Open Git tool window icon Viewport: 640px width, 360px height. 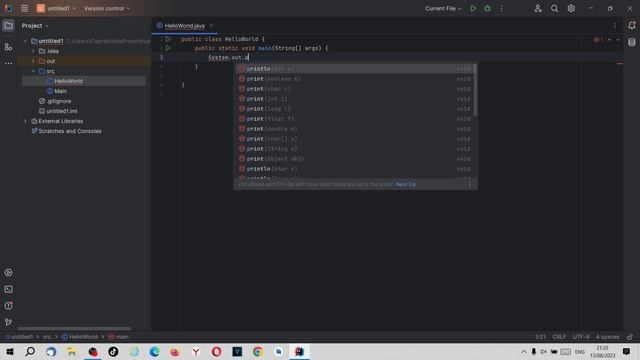point(8,322)
